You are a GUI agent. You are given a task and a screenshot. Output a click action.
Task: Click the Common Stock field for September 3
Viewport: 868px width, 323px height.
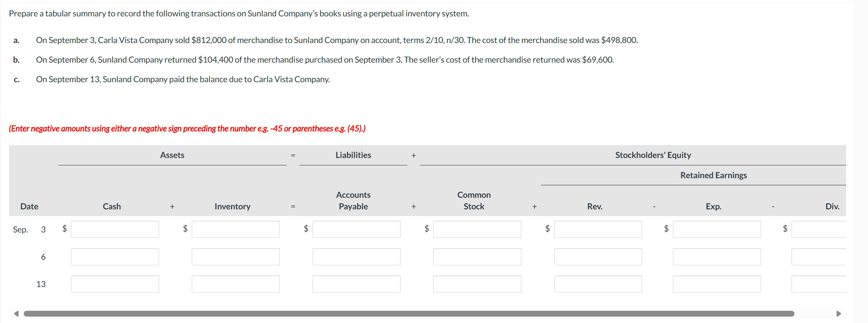pos(477,229)
